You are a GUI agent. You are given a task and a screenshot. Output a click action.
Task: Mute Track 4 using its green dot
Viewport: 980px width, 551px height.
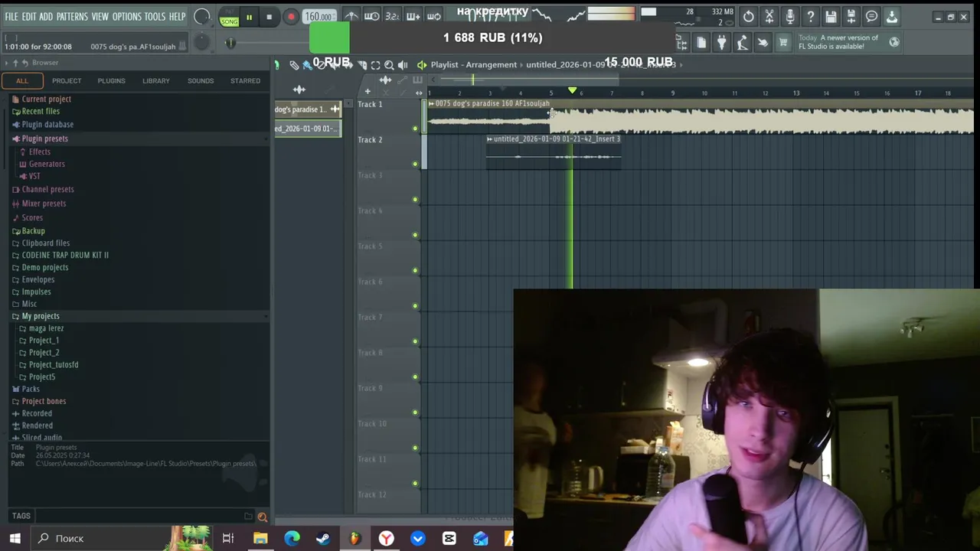(415, 235)
